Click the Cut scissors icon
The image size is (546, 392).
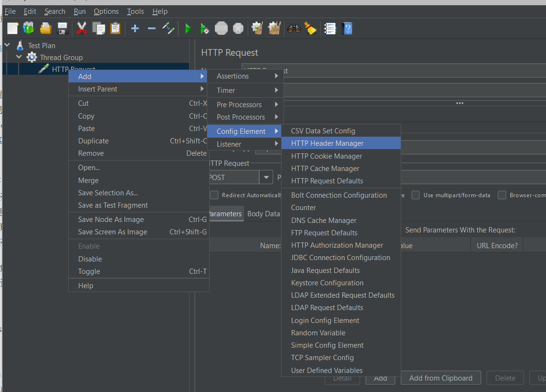(81, 28)
